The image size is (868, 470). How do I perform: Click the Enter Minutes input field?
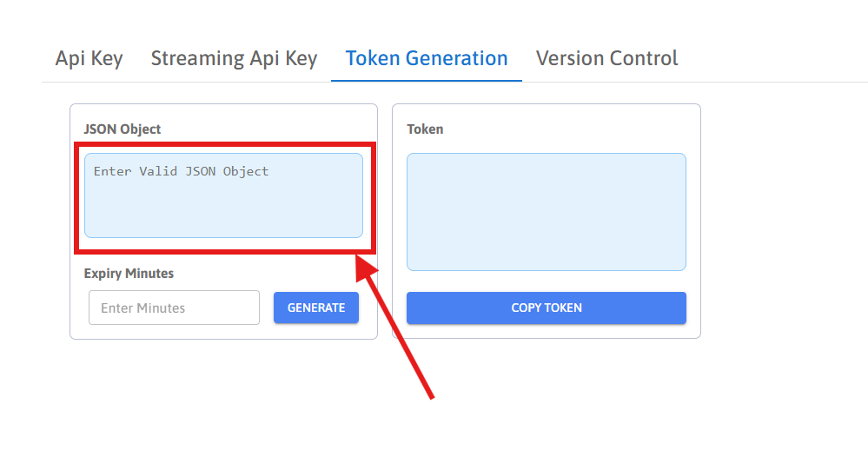(174, 308)
